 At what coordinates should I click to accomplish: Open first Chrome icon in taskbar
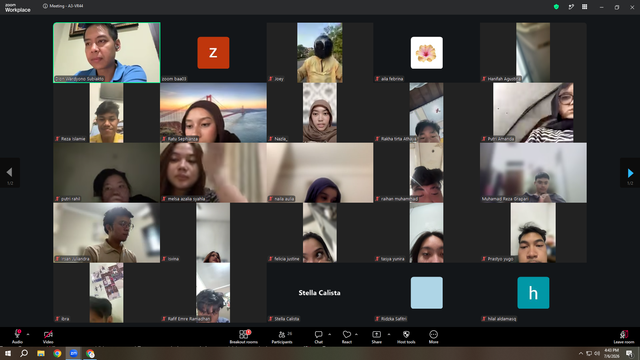pos(57,353)
